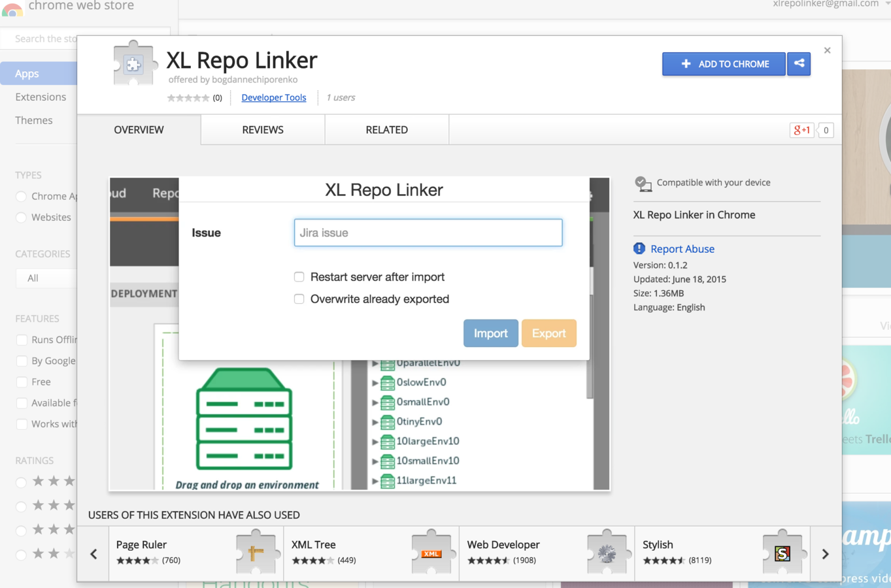Click the +1 count box
The height and width of the screenshot is (588, 891).
click(x=826, y=130)
